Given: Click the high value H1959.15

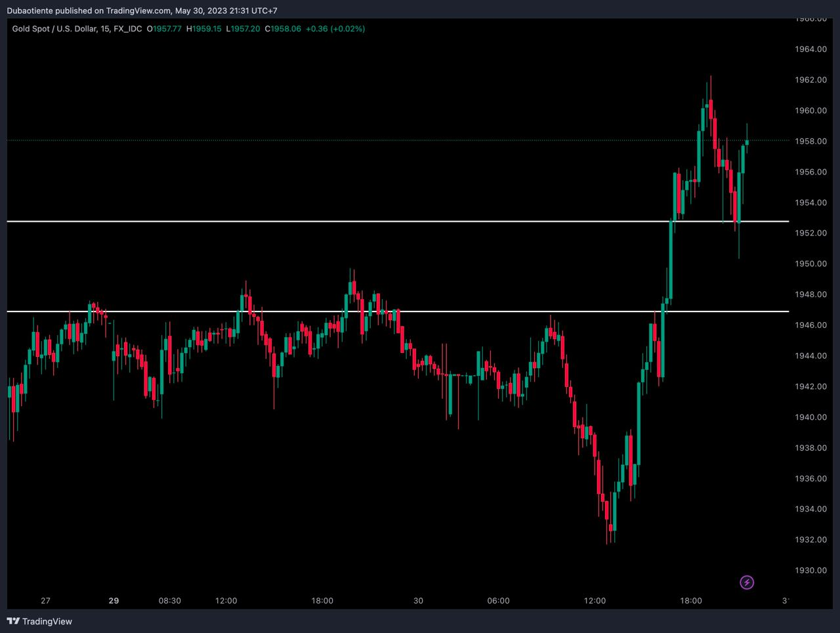Looking at the screenshot, I should click(x=204, y=29).
